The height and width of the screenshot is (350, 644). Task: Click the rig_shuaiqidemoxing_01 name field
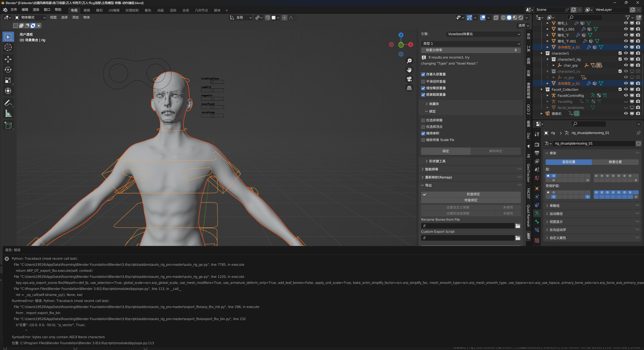(x=594, y=144)
